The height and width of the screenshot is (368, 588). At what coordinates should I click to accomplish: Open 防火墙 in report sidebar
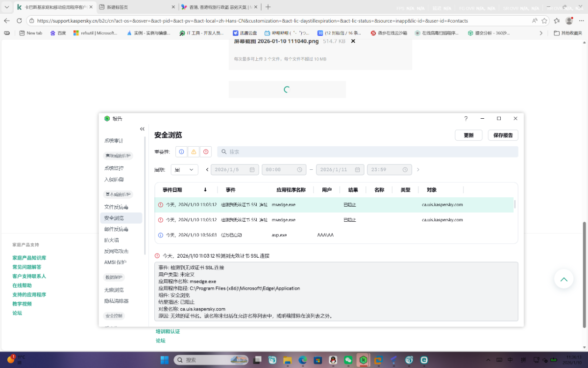(x=111, y=240)
